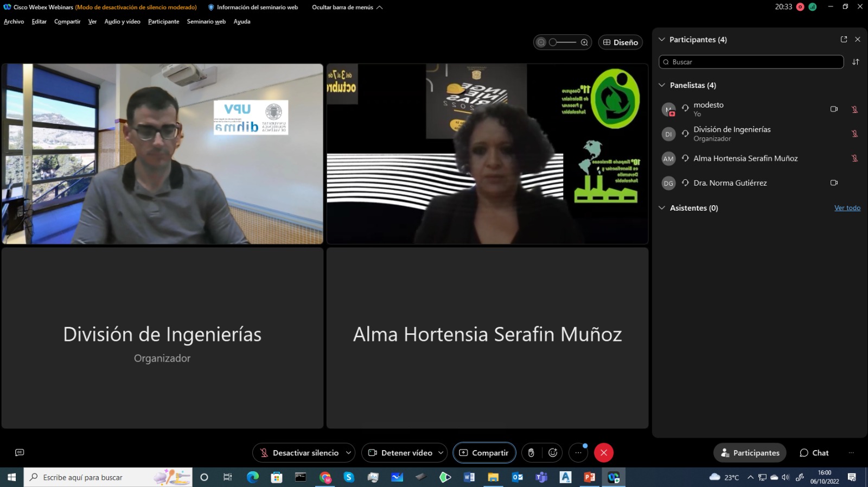Click the raise hand icon
868x487 pixels.
531,453
